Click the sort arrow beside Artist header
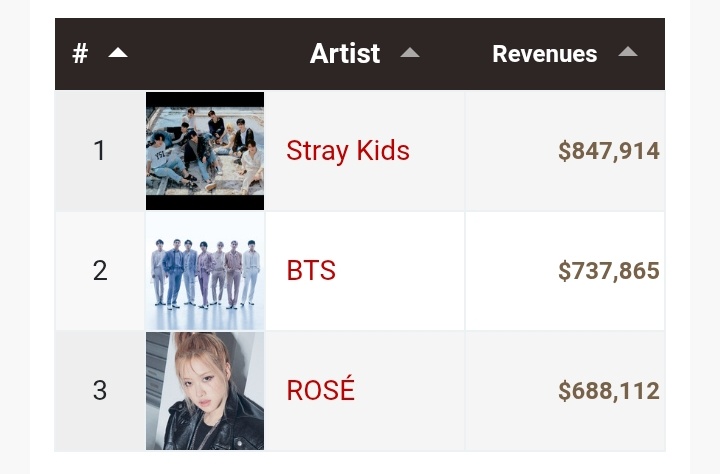Screen dimensions: 720x474 410,52
